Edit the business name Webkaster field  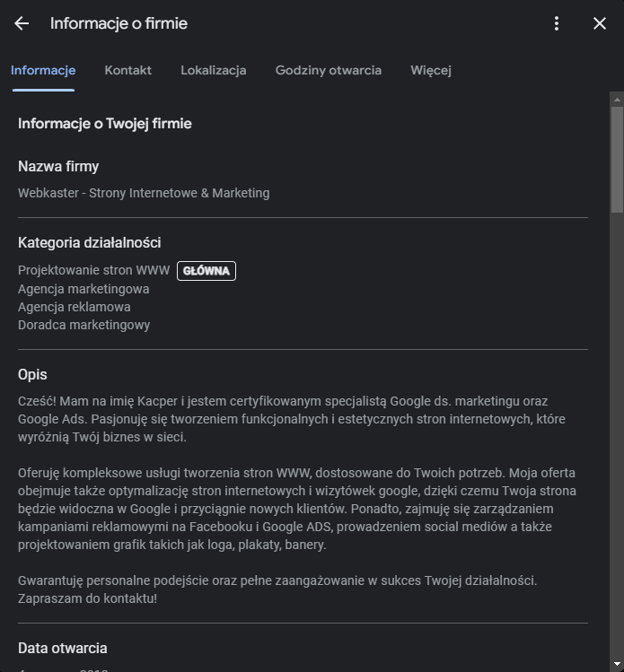(144, 193)
